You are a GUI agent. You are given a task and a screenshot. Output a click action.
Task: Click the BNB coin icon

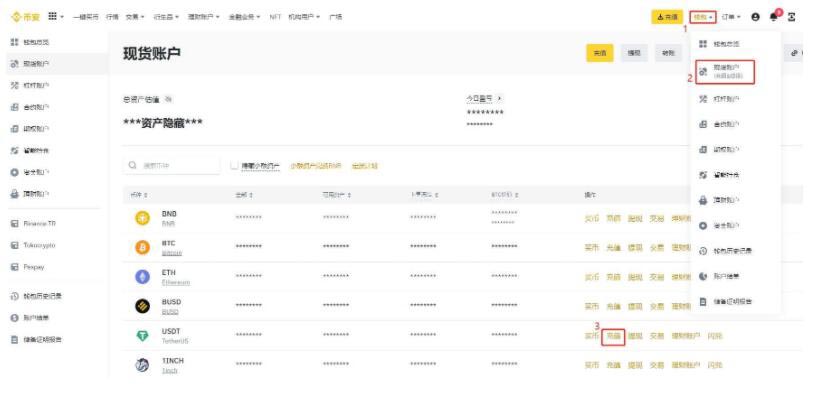point(142,218)
